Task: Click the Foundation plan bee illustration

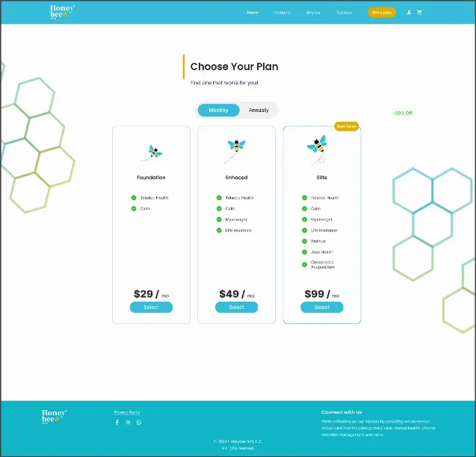Action: point(152,153)
